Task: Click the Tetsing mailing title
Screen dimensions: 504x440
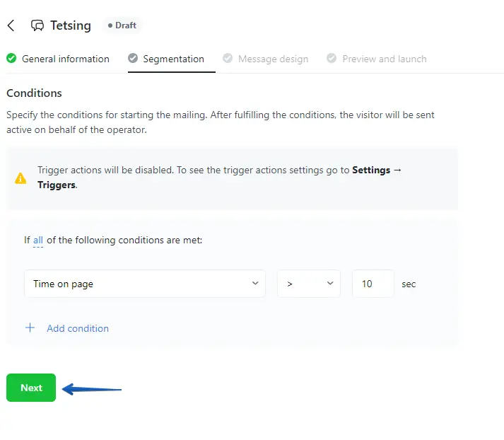Action: (71, 25)
